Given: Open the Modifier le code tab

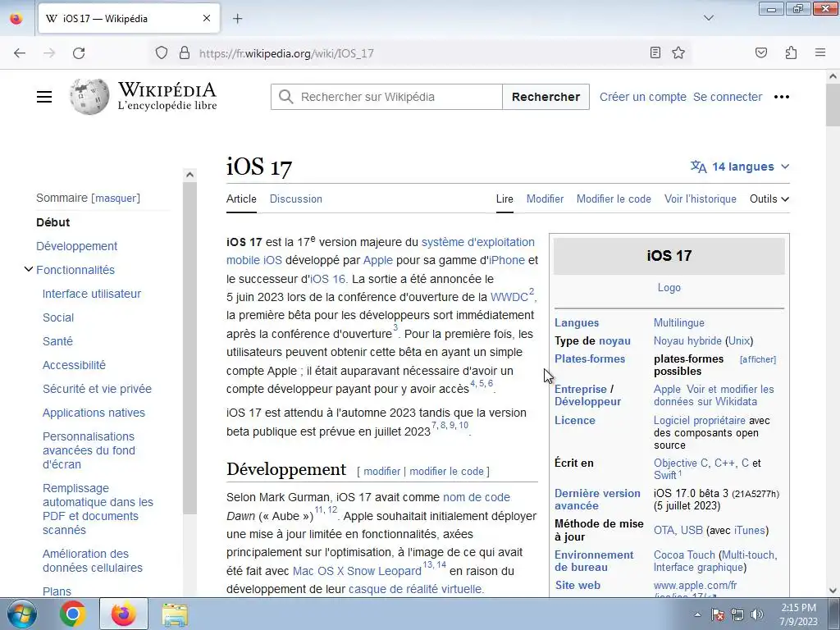Looking at the screenshot, I should pos(614,199).
